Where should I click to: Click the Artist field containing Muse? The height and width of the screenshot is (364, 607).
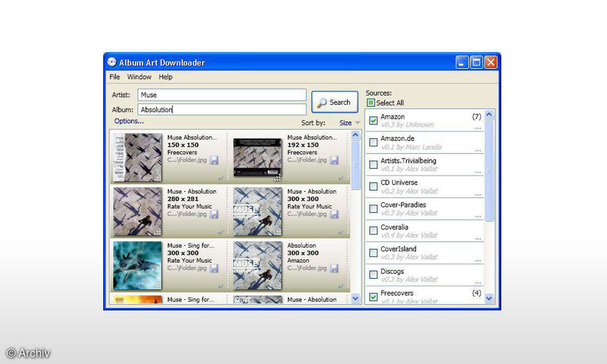coord(222,95)
